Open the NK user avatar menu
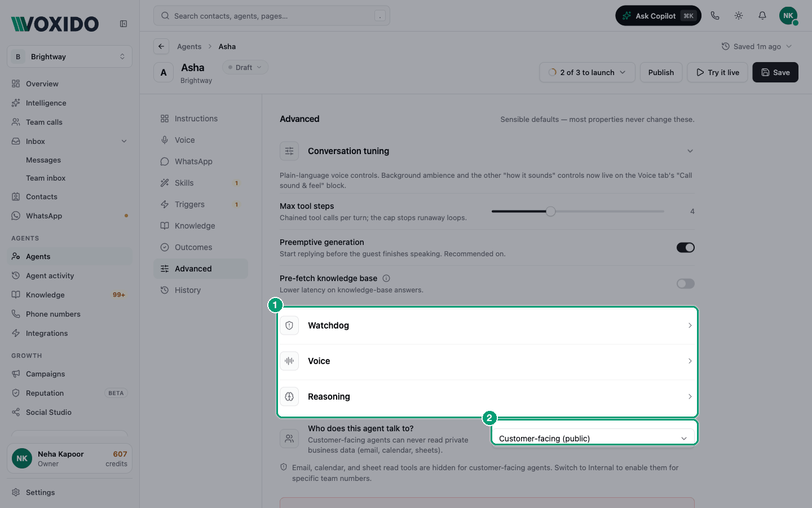812x508 pixels. click(788, 16)
